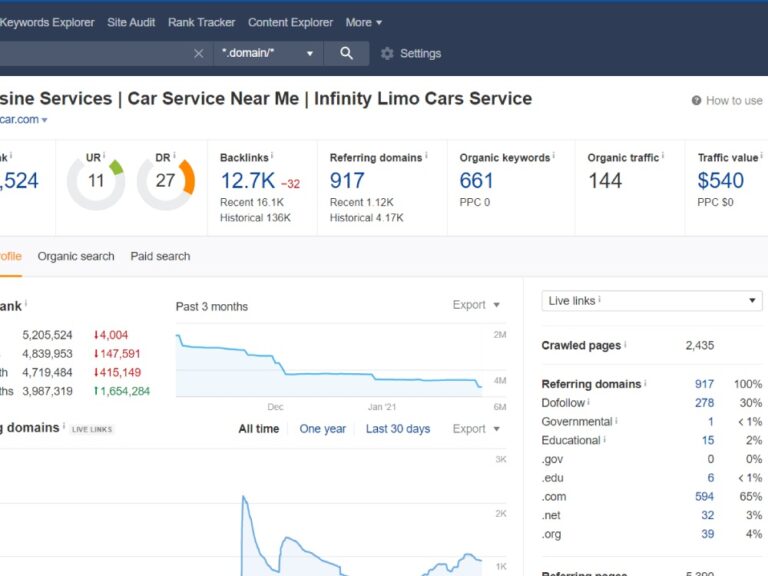Screen dimensions: 768x576
Task: Open Content Explorer
Action: pos(290,23)
